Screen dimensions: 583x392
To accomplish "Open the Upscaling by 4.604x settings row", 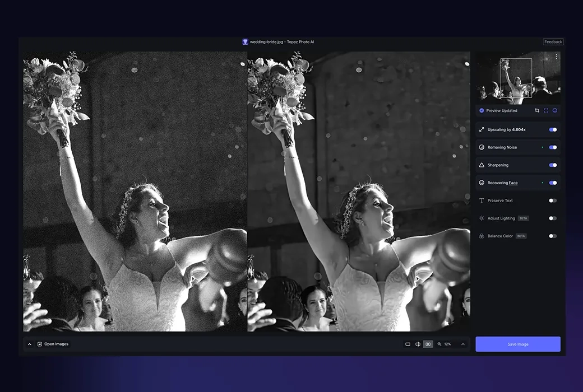I will pos(518,130).
